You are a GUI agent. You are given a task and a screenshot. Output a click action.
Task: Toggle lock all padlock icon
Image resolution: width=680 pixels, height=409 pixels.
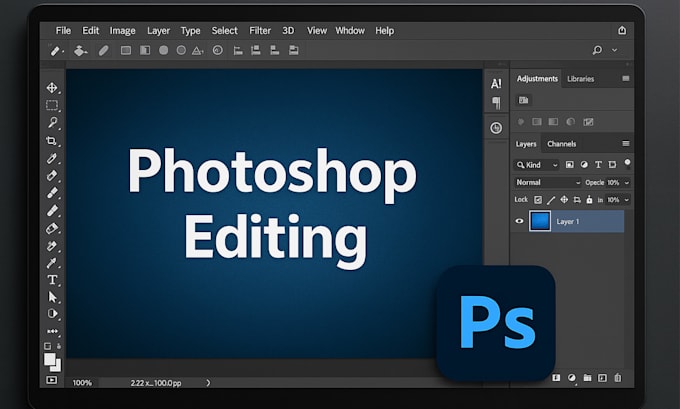(x=589, y=200)
